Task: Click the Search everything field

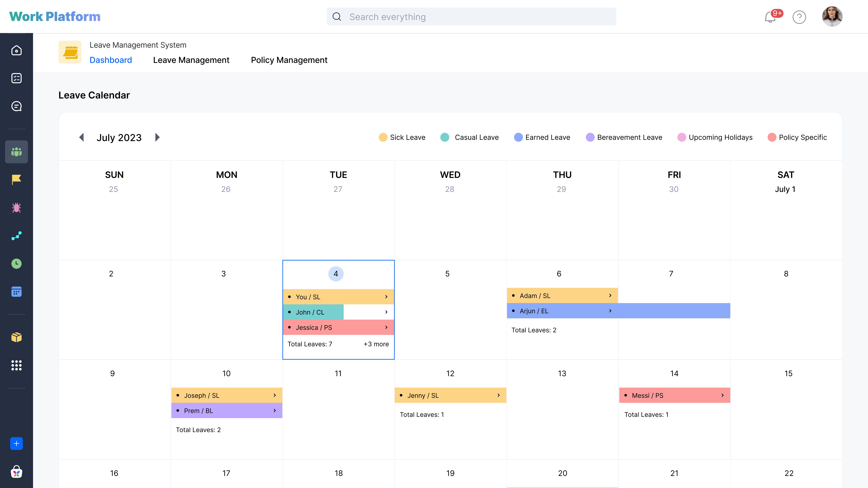Action: click(471, 17)
